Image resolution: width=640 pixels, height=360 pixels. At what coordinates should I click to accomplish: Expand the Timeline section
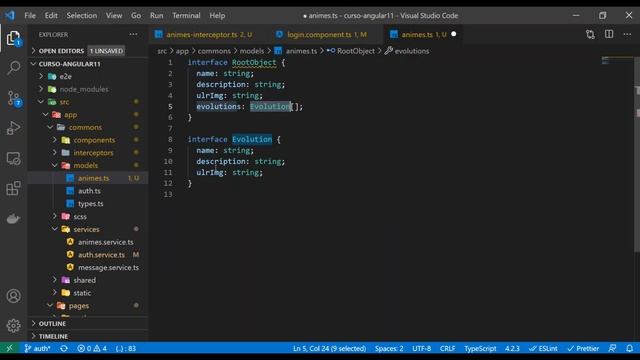(88, 336)
